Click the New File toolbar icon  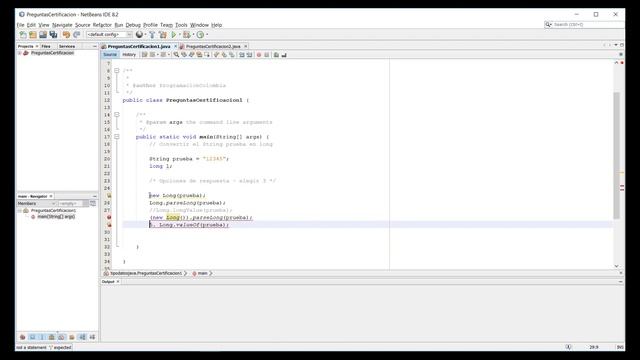[23, 35]
